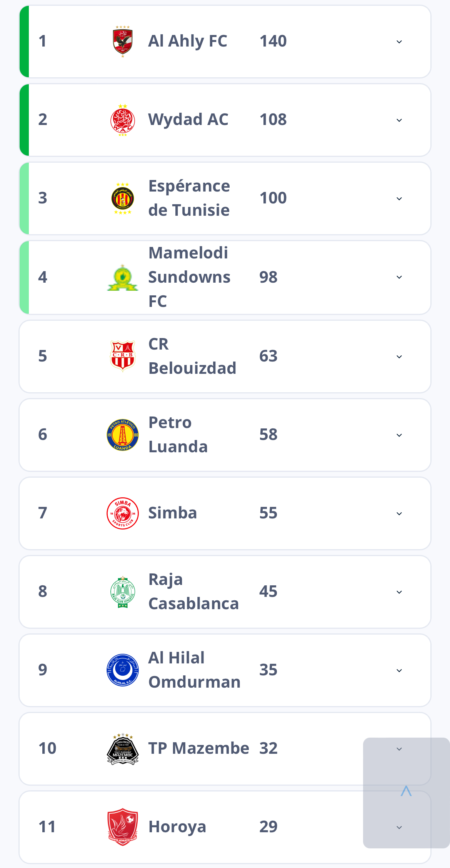The height and width of the screenshot is (868, 450).
Task: Expand the Raja Casablanca row chevron
Action: point(399,592)
